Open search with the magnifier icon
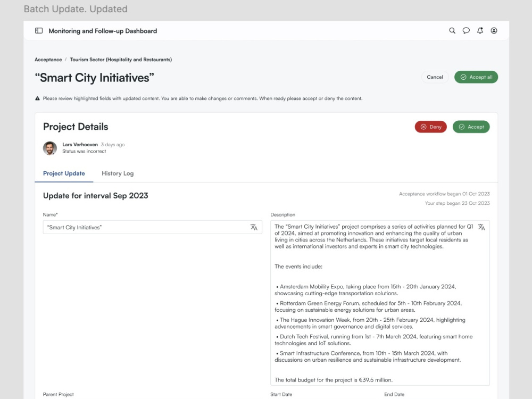Image resolution: width=532 pixels, height=399 pixels. 452,30
